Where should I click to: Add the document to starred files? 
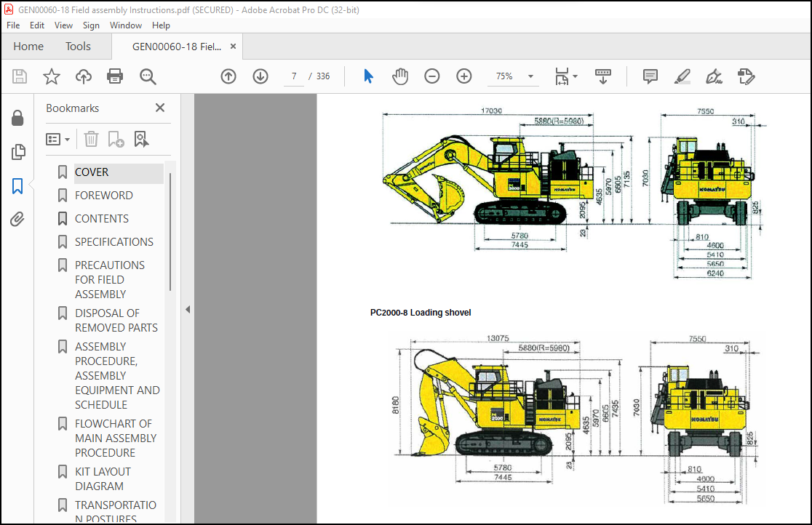[x=51, y=76]
